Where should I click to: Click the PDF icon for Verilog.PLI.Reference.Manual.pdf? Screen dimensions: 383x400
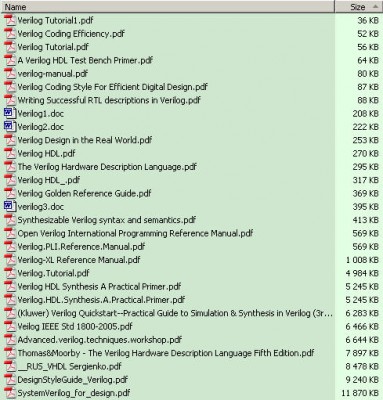pyautogui.click(x=10, y=247)
